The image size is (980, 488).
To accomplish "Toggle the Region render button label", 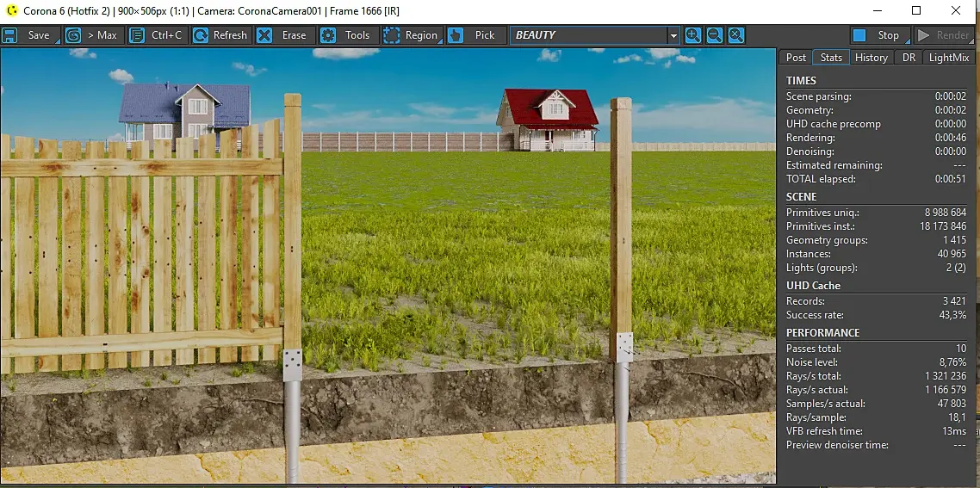I will [x=421, y=35].
